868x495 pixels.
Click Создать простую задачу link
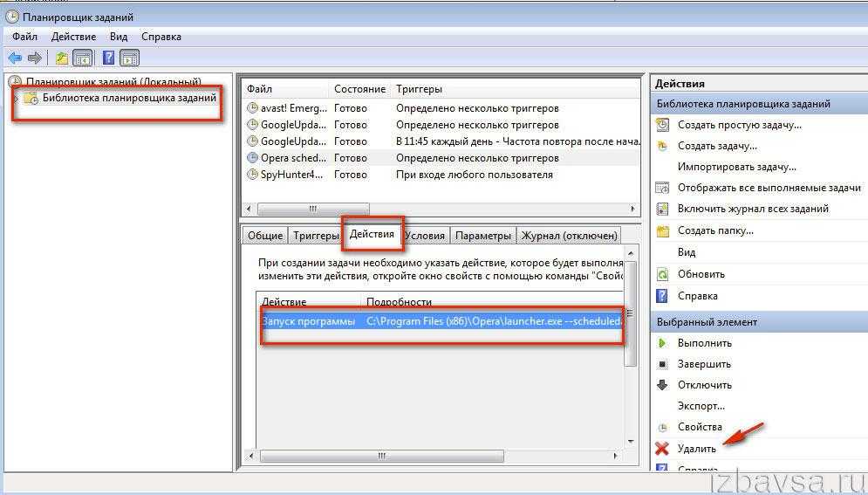pyautogui.click(x=739, y=125)
